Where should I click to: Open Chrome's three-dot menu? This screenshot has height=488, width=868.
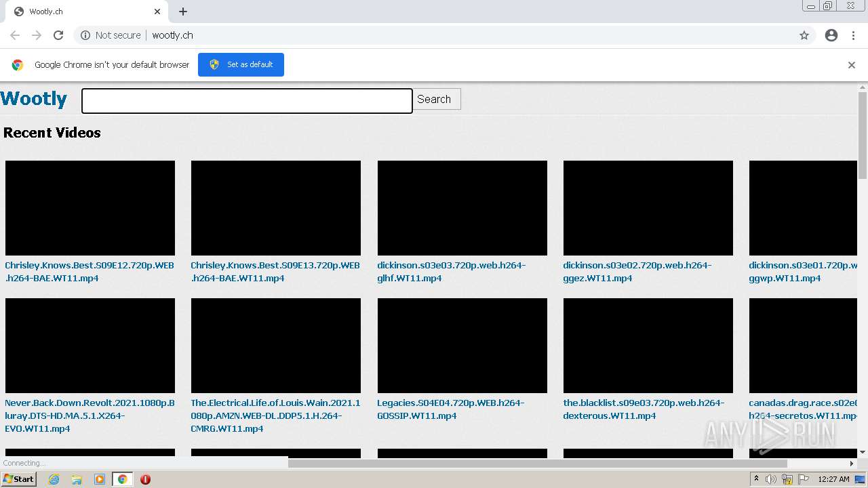854,35
